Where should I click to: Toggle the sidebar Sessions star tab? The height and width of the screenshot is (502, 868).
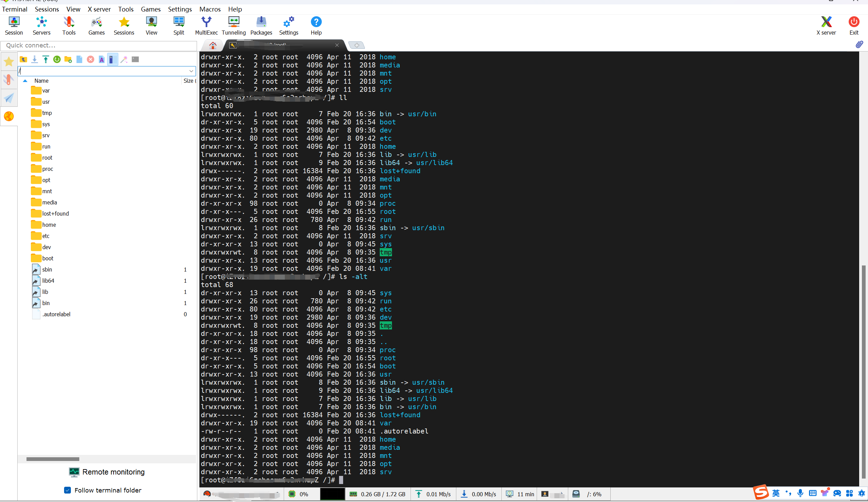[x=8, y=62]
